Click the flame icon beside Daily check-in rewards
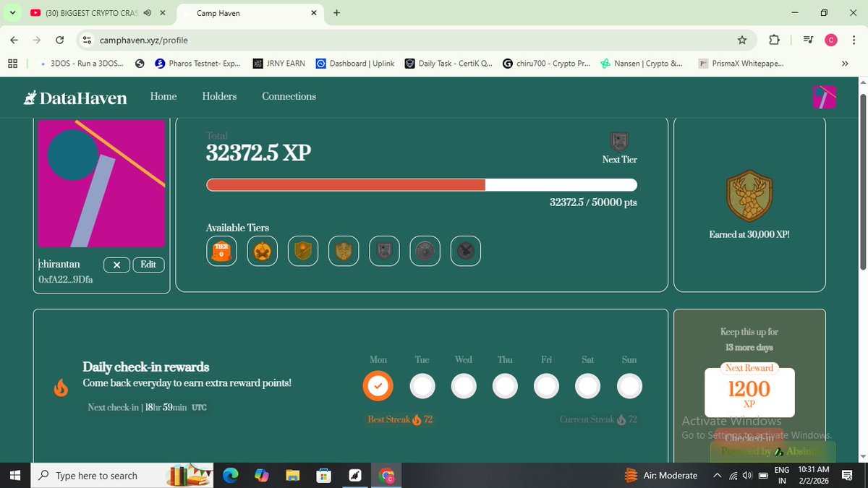This screenshot has width=868, height=488. click(x=61, y=388)
